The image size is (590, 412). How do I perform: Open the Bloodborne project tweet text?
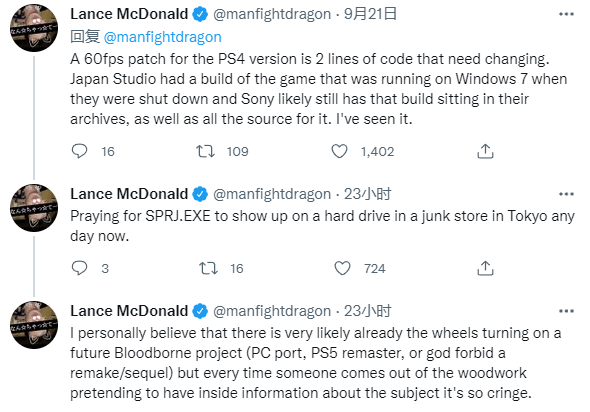pyautogui.click(x=315, y=363)
